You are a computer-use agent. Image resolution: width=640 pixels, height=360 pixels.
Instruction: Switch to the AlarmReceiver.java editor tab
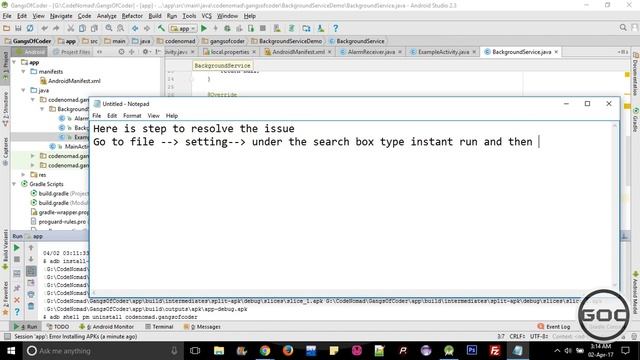click(371, 52)
